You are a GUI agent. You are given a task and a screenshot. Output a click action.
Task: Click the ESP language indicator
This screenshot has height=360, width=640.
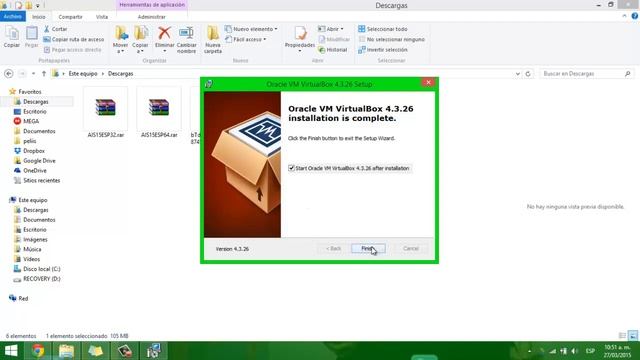click(590, 351)
